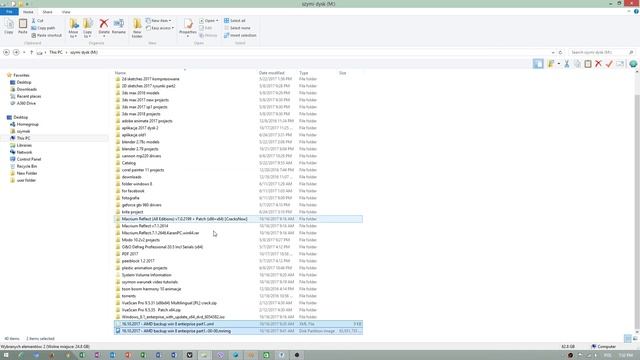Click the address bar history dropdown arrow

[553, 52]
